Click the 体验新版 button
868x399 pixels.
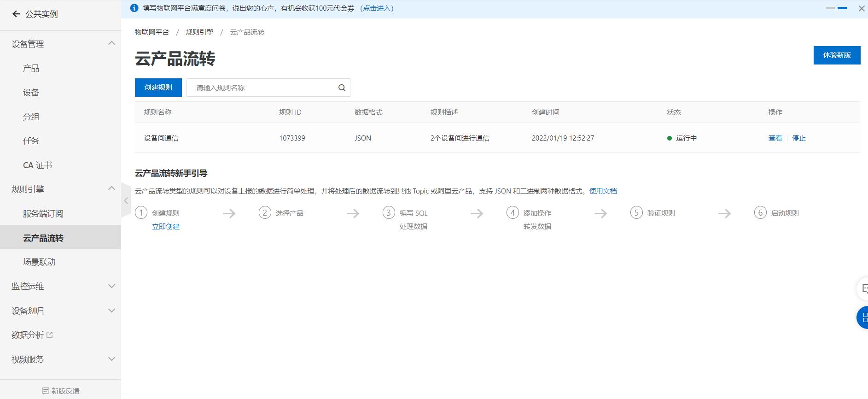[837, 55]
